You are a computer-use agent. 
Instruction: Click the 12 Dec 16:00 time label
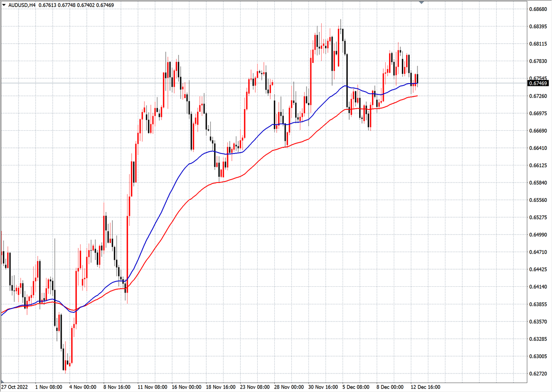(x=425, y=387)
